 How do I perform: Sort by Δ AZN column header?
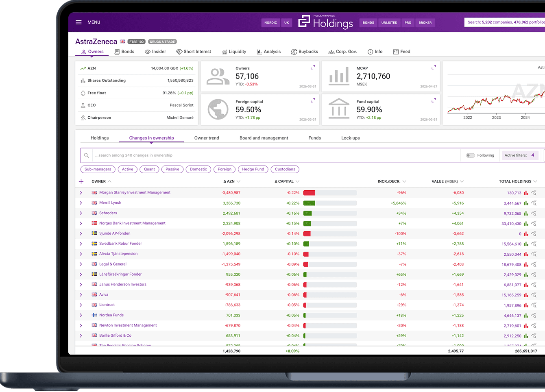pyautogui.click(x=232, y=181)
